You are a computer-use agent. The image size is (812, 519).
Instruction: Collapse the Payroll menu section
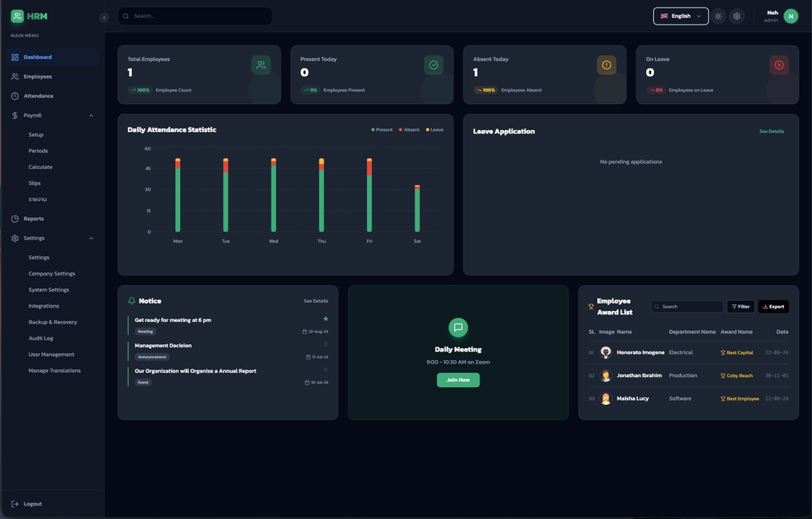tap(91, 115)
